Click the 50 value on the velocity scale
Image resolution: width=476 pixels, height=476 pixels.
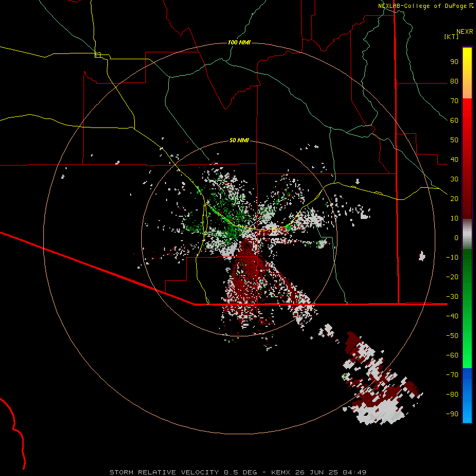454,140
